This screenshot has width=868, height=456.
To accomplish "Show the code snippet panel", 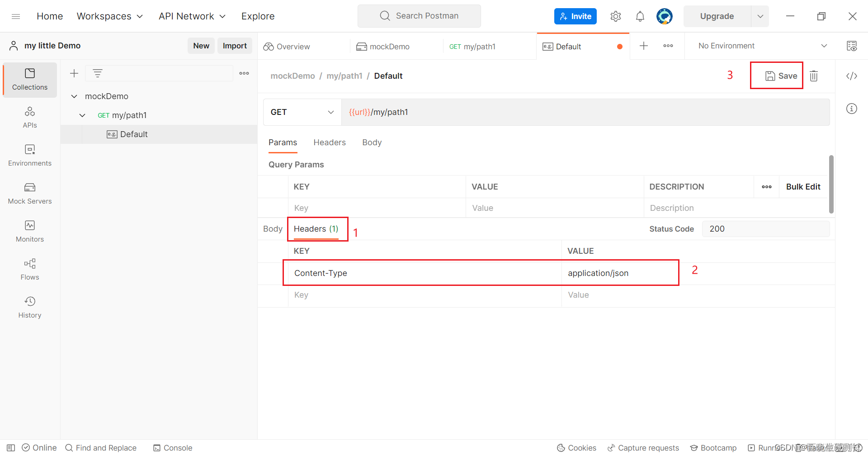I will click(852, 76).
